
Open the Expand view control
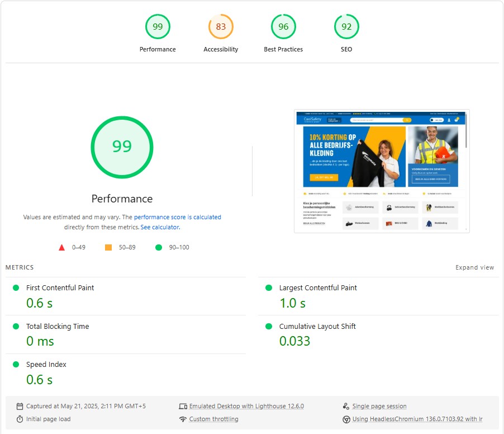coord(474,267)
